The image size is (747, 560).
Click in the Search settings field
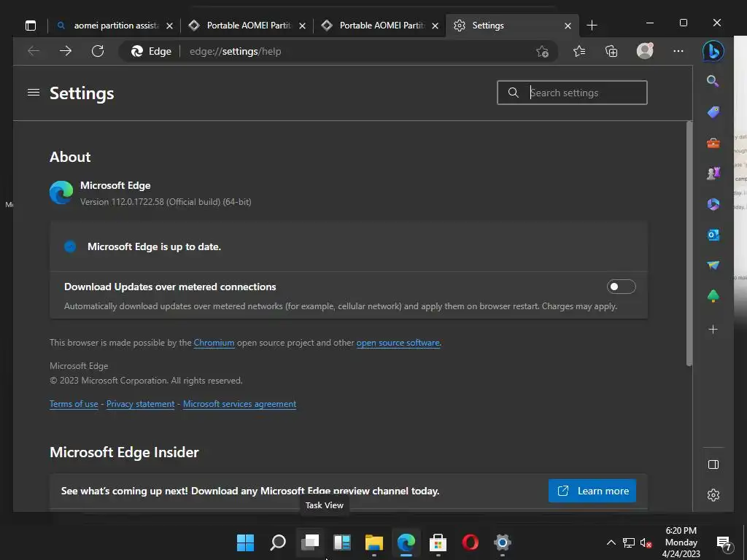(572, 93)
